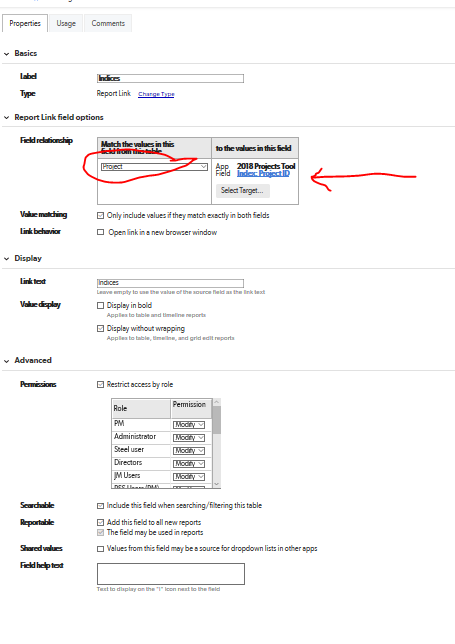Open the Index: Project ID link
Screen dimensions: 455x644
pos(263,174)
